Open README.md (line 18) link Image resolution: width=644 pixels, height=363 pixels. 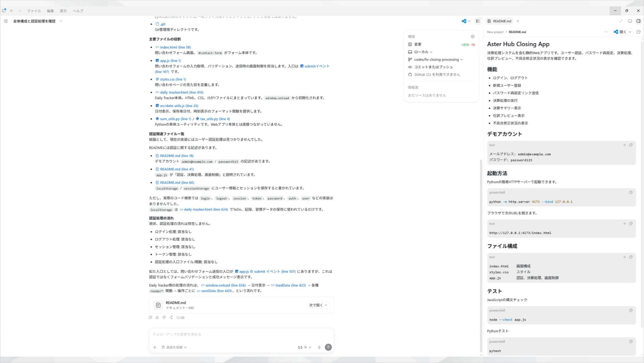(174, 156)
